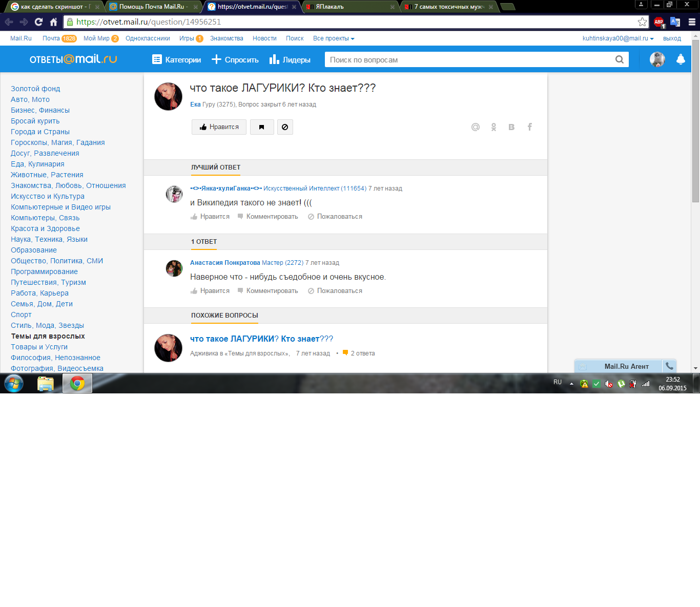Bookmark this page with the star icon
This screenshot has width=700, height=607.
[x=642, y=22]
